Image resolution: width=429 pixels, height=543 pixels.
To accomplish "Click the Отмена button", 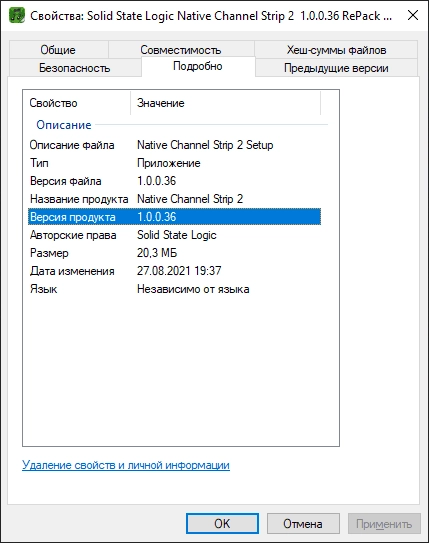I will tap(303, 523).
